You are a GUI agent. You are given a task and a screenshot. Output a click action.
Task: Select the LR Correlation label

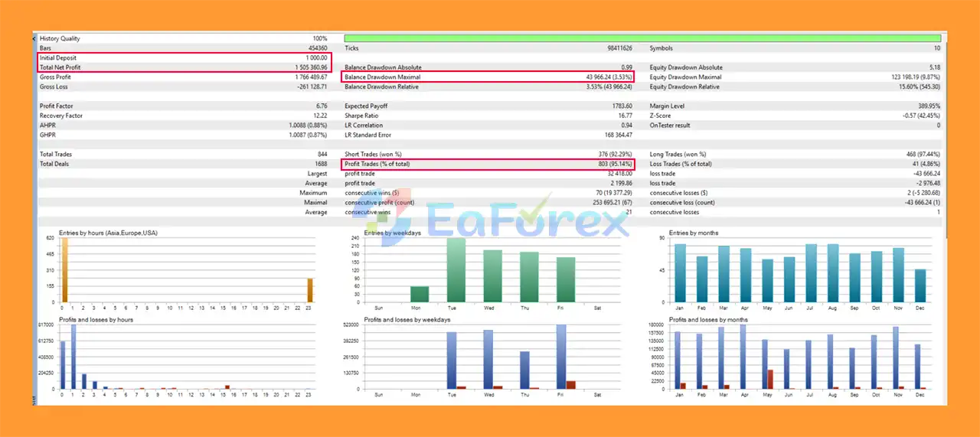click(x=363, y=125)
